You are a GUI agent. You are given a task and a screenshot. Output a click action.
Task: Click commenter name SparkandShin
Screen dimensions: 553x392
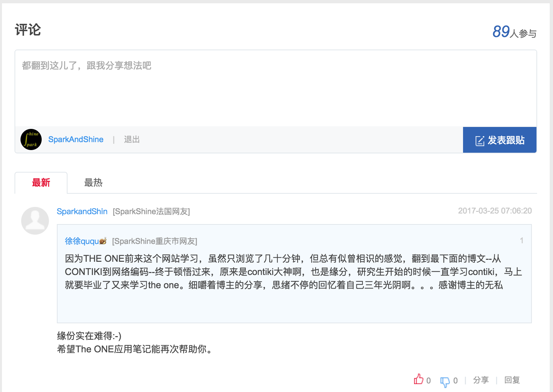[x=82, y=211]
